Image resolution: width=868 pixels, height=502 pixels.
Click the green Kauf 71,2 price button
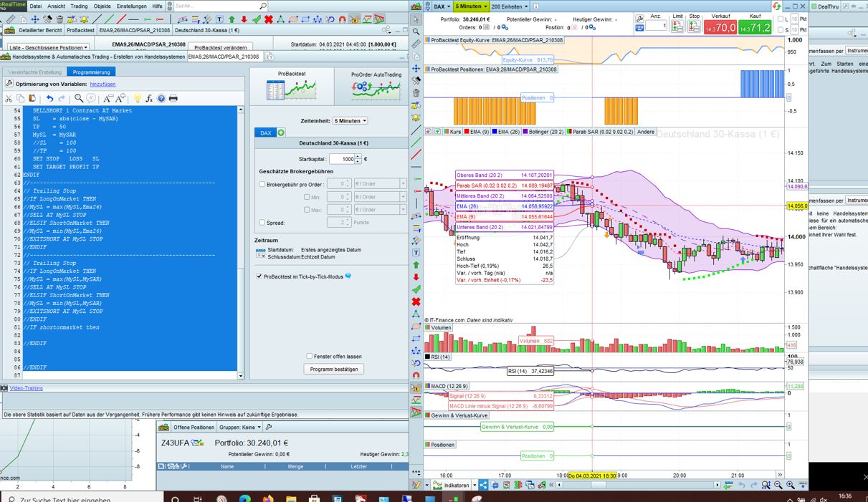pos(755,28)
